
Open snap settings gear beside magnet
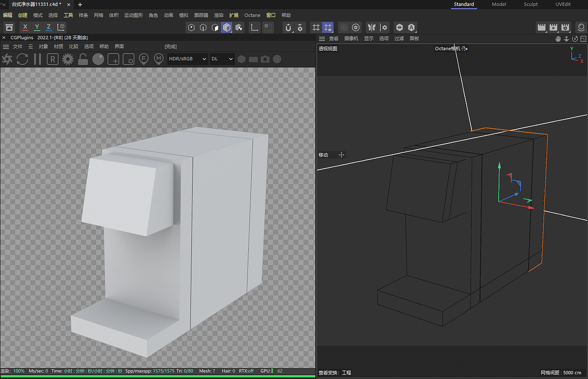pos(300,28)
